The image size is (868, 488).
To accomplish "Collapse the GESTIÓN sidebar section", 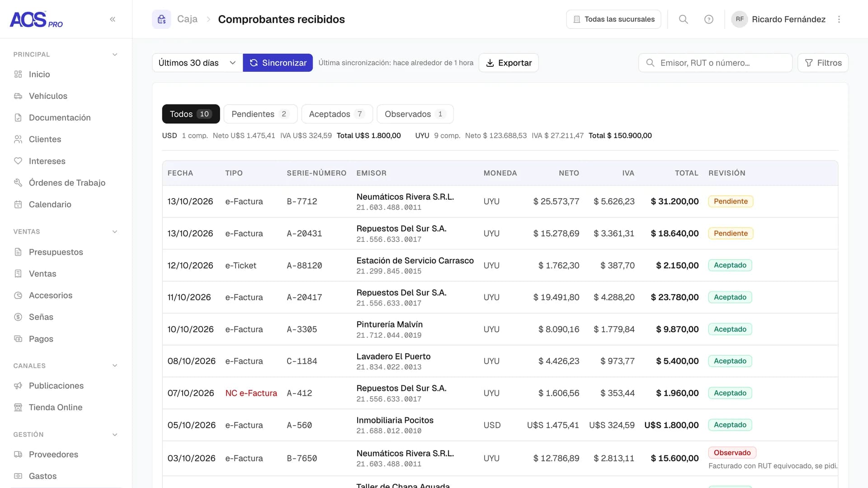I will coord(115,434).
